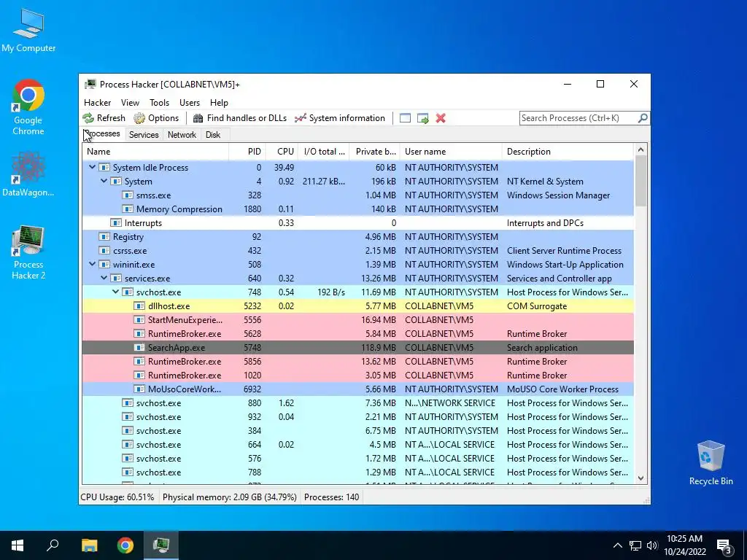Sort by the I/O total column header
This screenshot has height=560, width=747.
(x=323, y=152)
